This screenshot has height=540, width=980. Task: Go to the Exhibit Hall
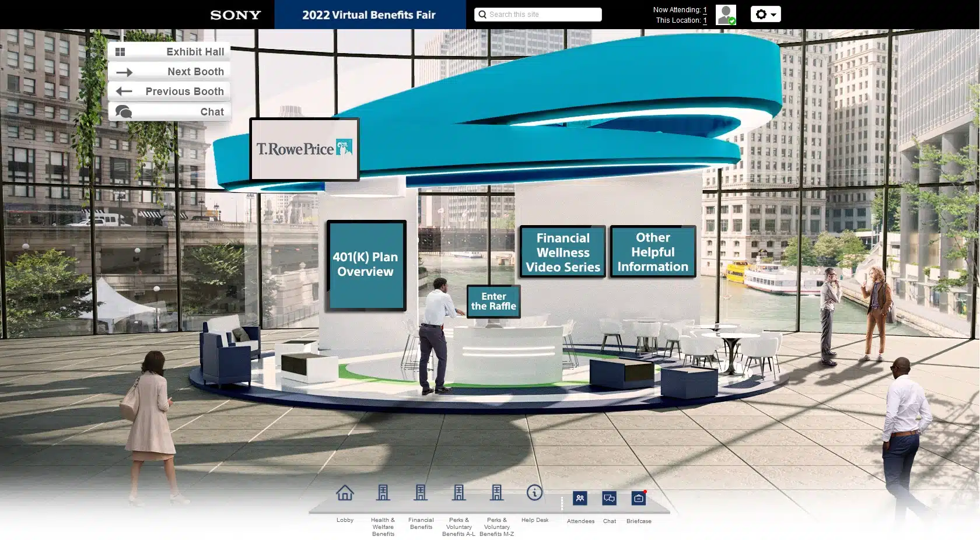[169, 51]
